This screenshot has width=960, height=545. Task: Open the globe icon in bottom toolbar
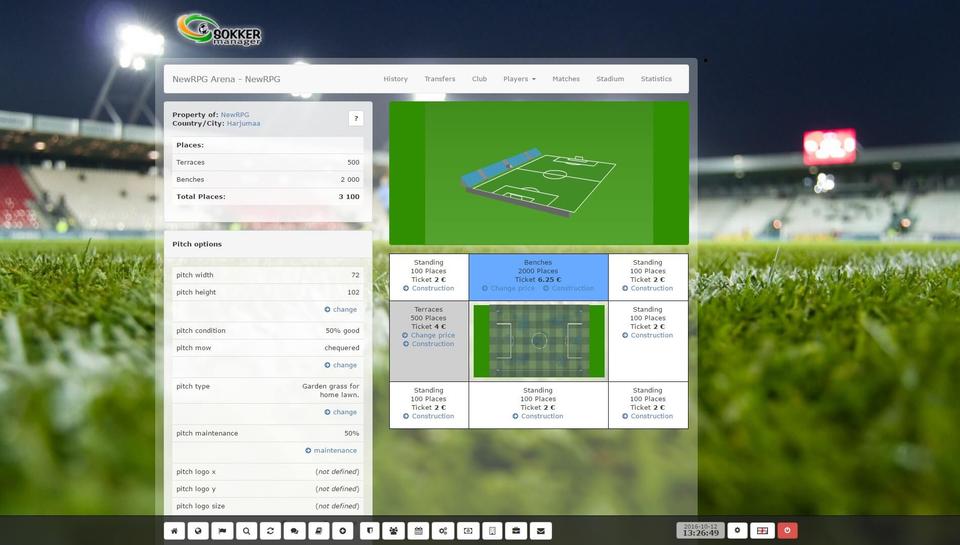[x=198, y=531]
